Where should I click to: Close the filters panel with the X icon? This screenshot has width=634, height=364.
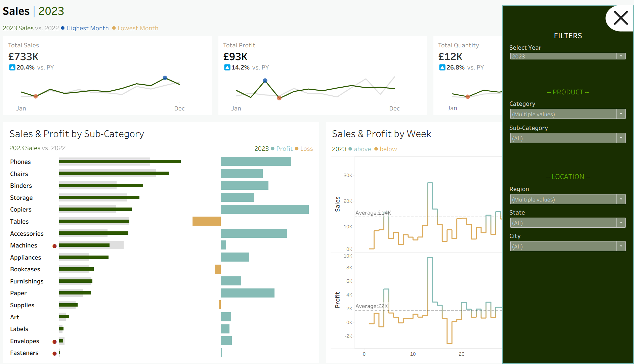[x=620, y=18]
